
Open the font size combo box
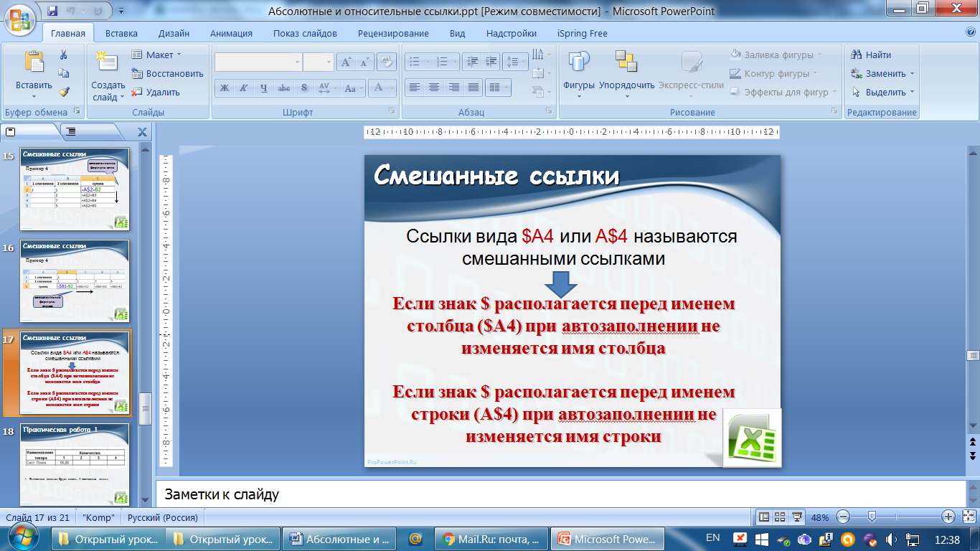coord(319,62)
